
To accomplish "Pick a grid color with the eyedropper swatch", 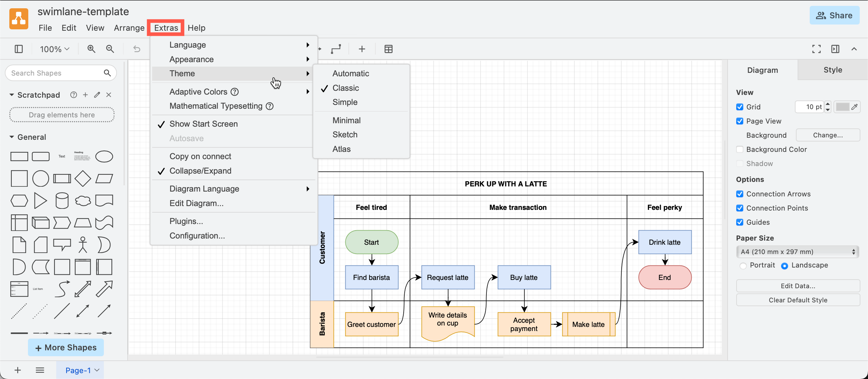I will [x=847, y=107].
